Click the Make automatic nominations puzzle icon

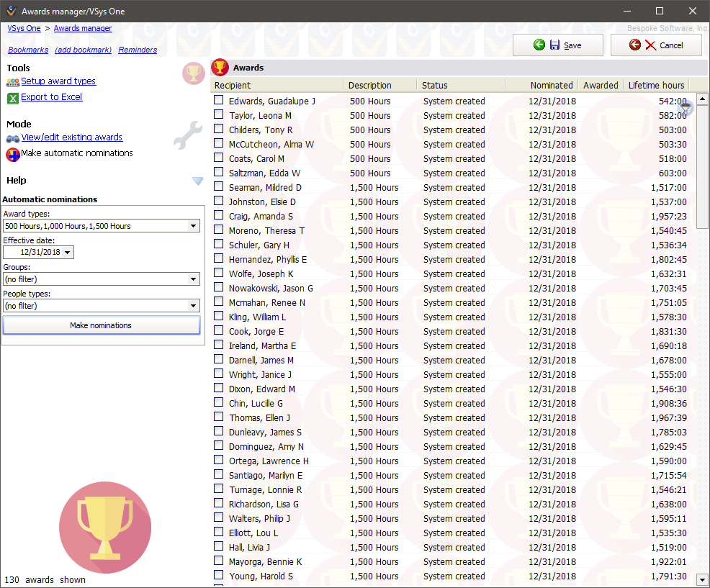[12, 153]
